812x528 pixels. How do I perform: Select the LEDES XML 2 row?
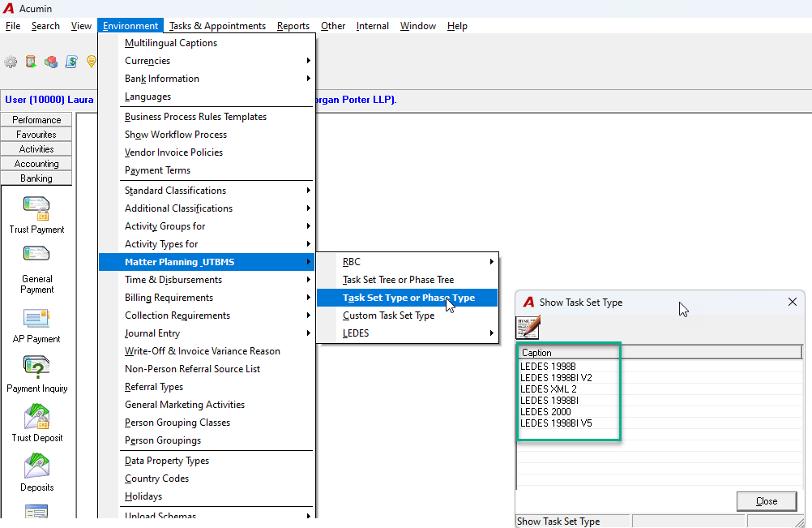tap(660, 389)
